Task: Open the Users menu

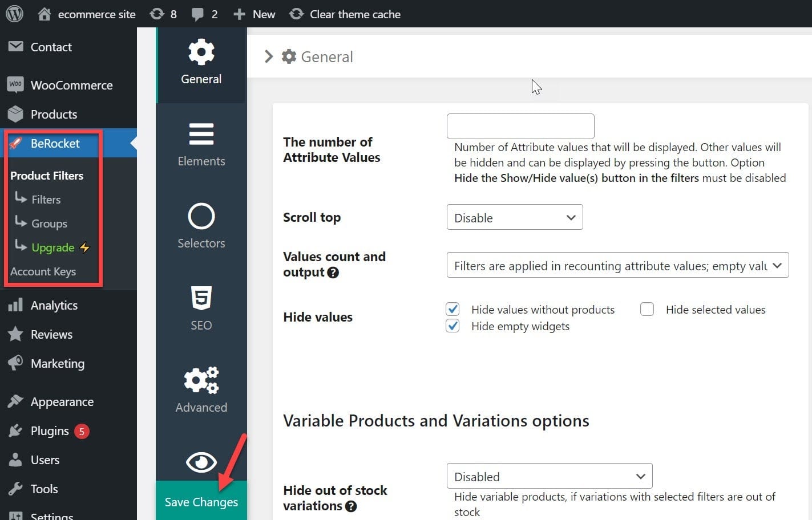Action: (68, 460)
